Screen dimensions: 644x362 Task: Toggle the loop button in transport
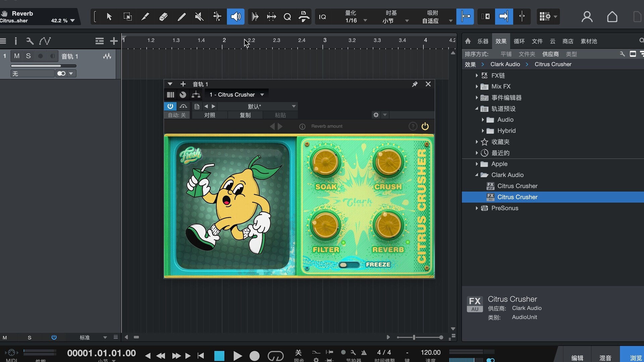tap(275, 356)
